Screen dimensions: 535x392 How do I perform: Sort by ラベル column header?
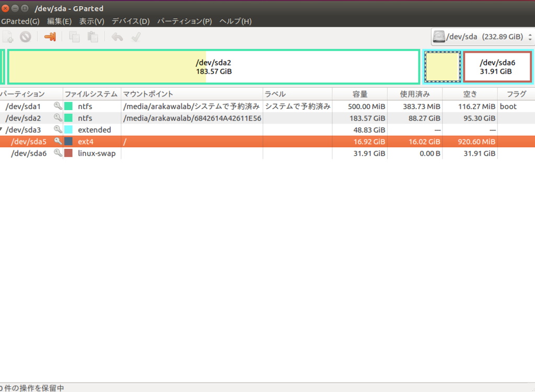(297, 94)
